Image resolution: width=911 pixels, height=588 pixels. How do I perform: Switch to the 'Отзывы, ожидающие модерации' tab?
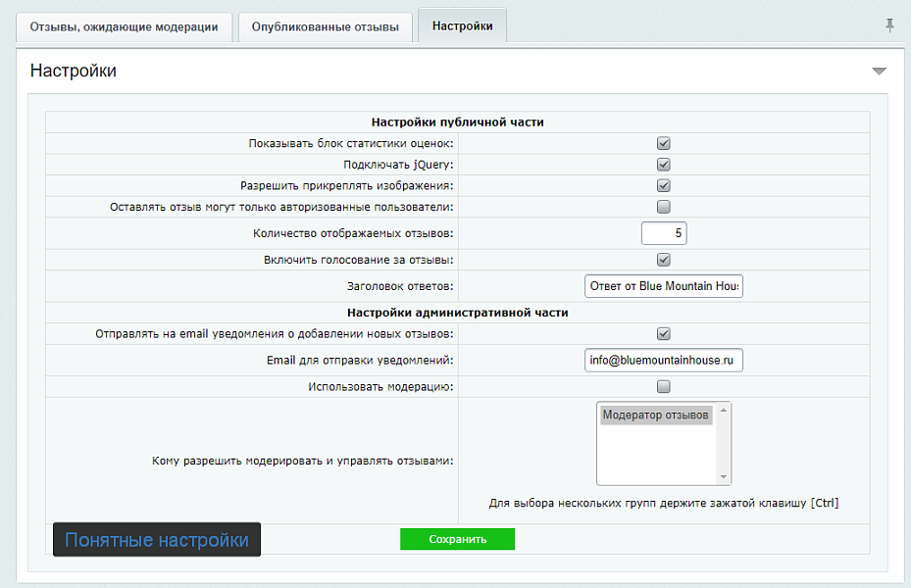point(123,24)
